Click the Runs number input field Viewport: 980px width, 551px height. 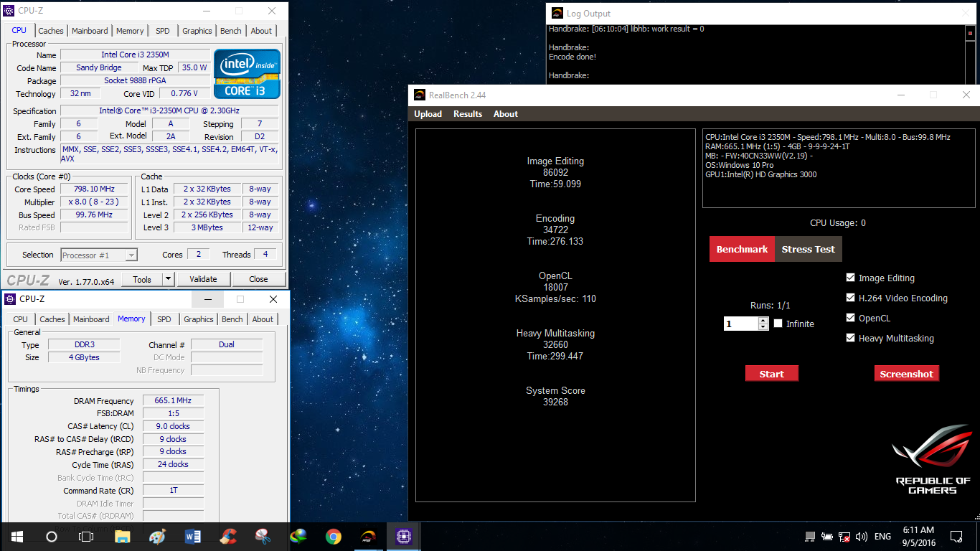(x=741, y=324)
